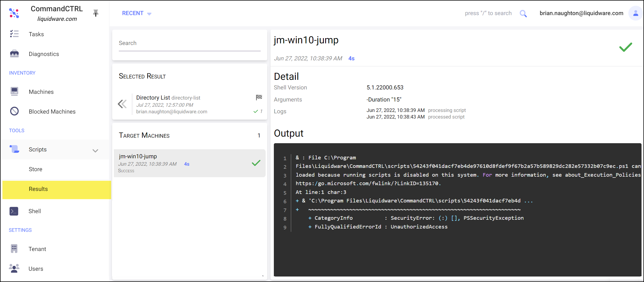Click the Output heading
Viewport: 644px width, 282px height.
click(x=288, y=133)
